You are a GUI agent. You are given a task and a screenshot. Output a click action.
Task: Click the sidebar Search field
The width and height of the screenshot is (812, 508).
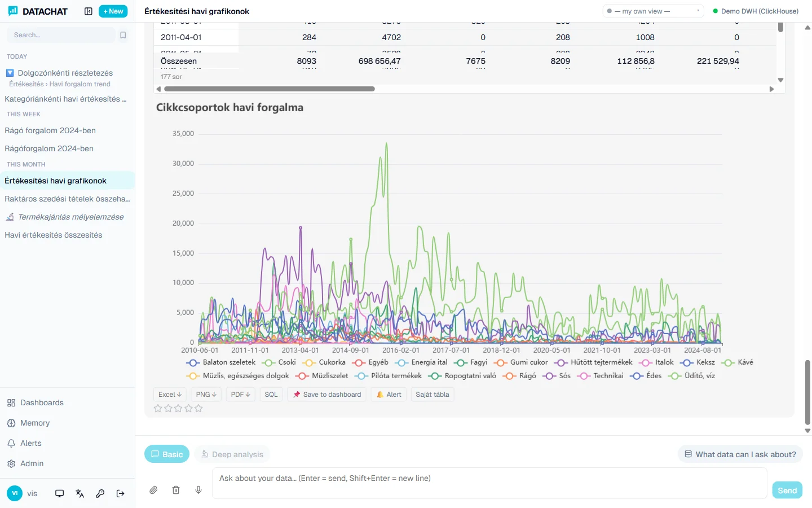61,35
